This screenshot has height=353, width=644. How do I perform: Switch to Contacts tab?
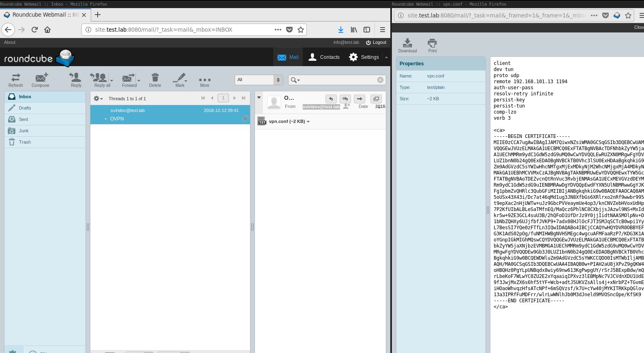pyautogui.click(x=324, y=57)
